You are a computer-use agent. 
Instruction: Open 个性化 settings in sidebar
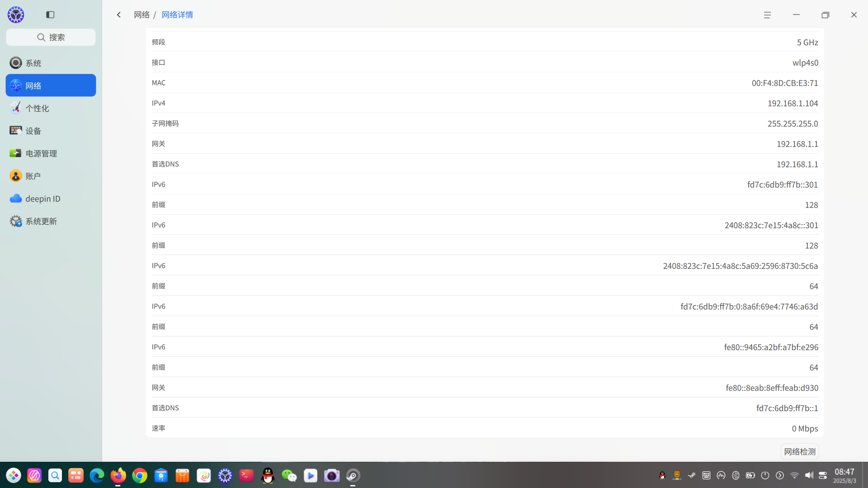pyautogui.click(x=51, y=108)
